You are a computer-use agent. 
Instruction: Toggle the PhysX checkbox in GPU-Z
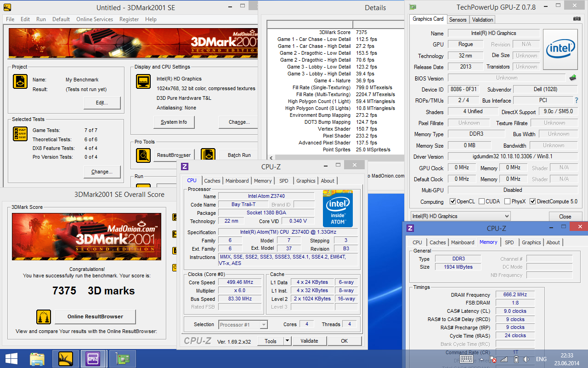tap(507, 201)
